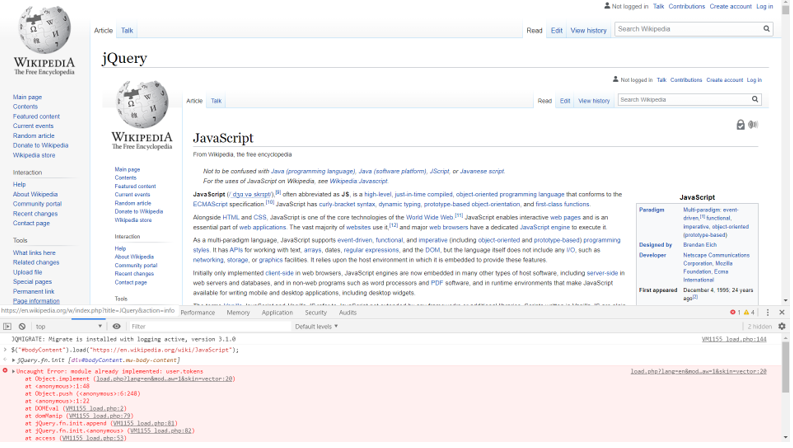
Task: Toggle the live expression eye icon
Action: [x=117, y=328]
